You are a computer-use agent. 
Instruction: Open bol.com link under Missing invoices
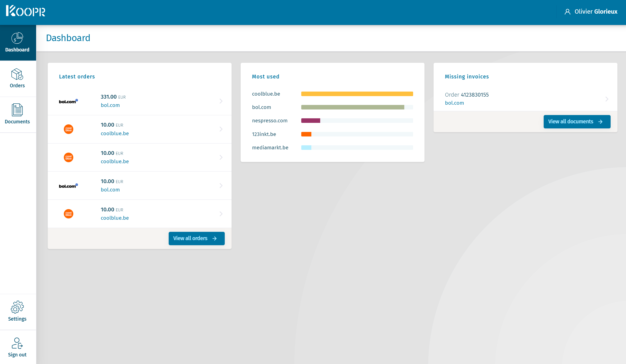click(x=455, y=103)
